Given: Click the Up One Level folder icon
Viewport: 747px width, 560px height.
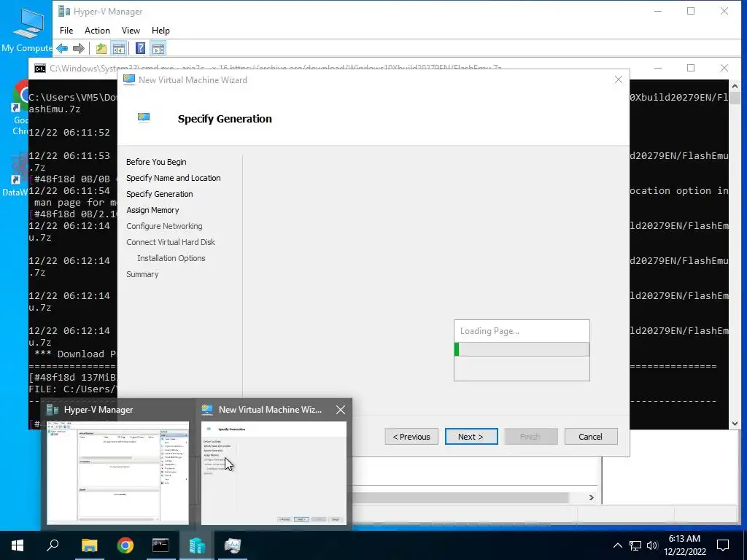Looking at the screenshot, I should point(101,48).
